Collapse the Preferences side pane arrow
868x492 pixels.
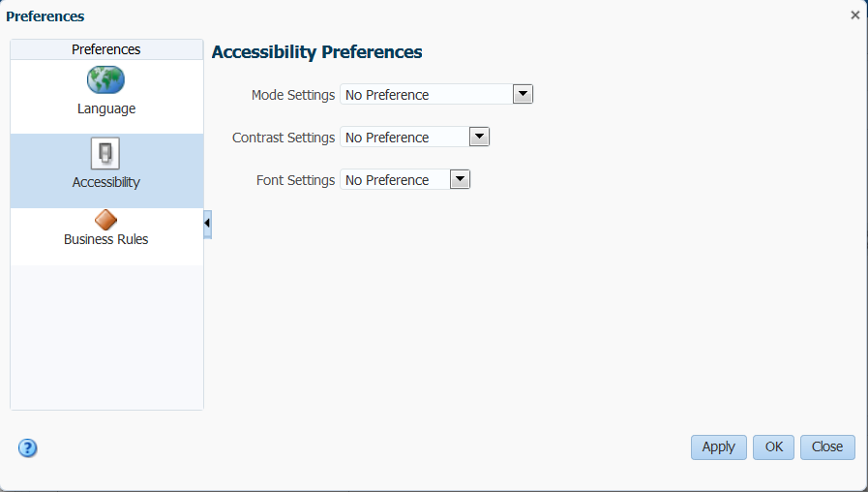click(x=207, y=224)
